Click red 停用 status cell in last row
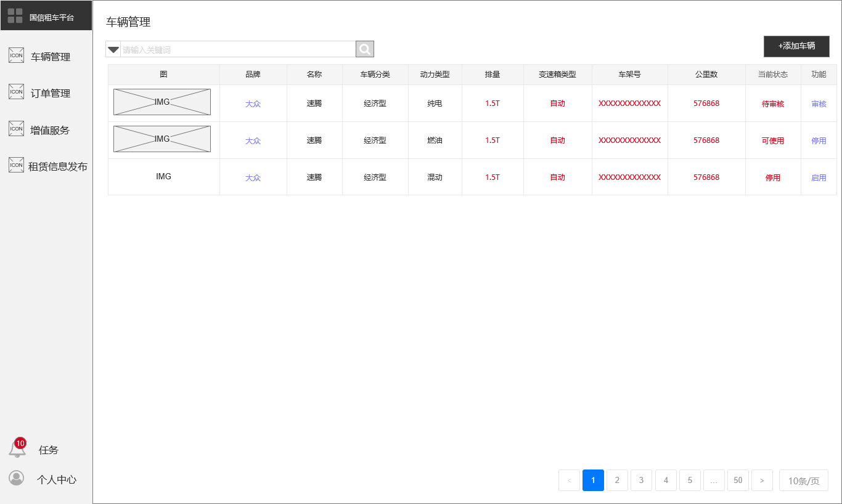Screen dimensions: 842x504 point(773,178)
